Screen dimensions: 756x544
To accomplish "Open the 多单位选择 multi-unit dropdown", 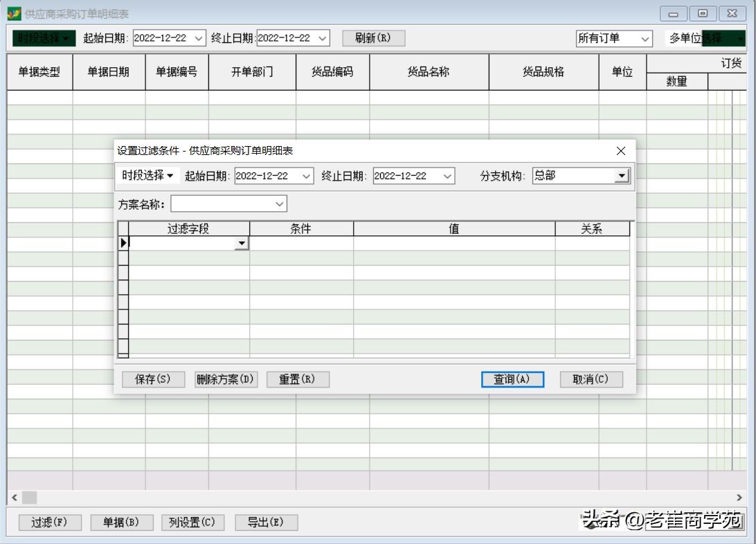I will coord(706,38).
